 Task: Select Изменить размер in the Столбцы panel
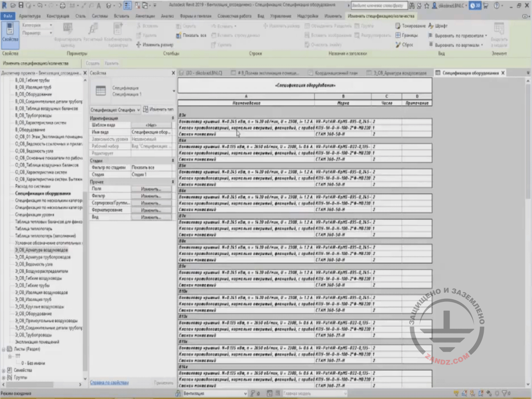point(155,45)
